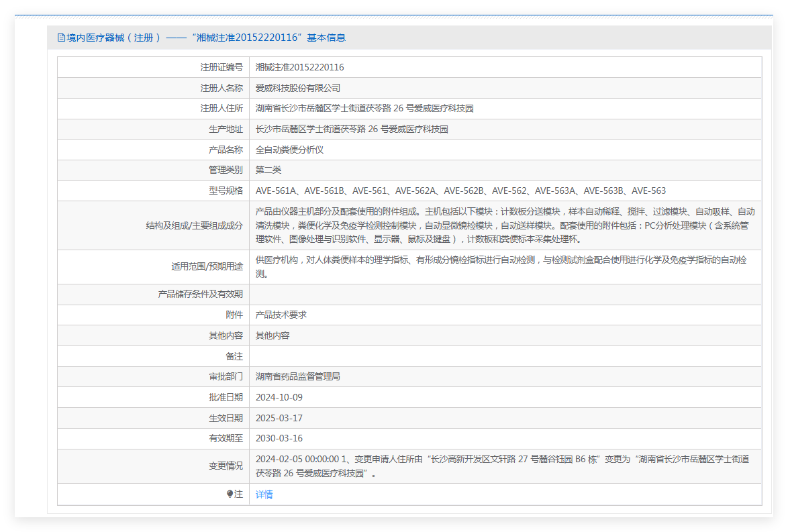The width and height of the screenshot is (788, 532).
Task: Select registration number 湘械注准20152220116 value
Action: pyautogui.click(x=299, y=67)
